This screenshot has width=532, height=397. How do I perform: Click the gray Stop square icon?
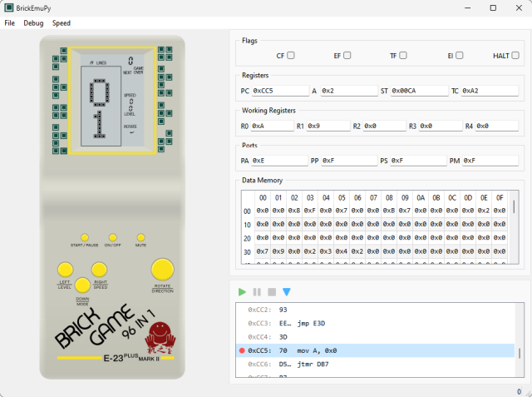click(272, 292)
